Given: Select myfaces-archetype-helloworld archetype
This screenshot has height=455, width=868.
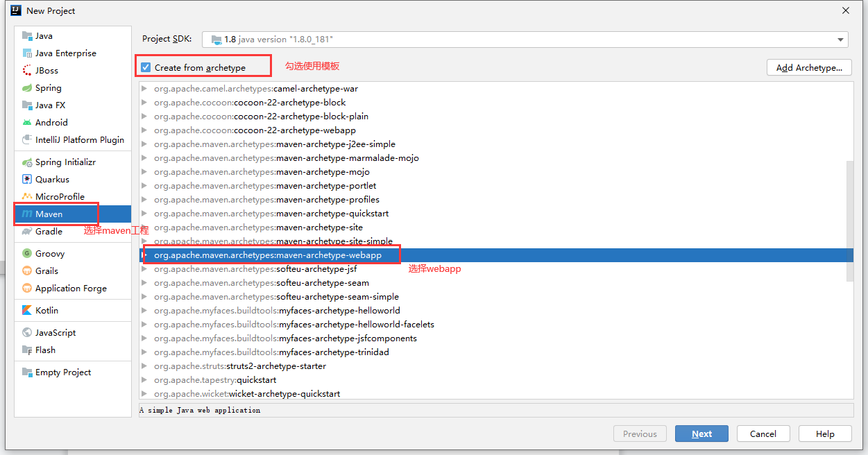Looking at the screenshot, I should click(x=496, y=311).
